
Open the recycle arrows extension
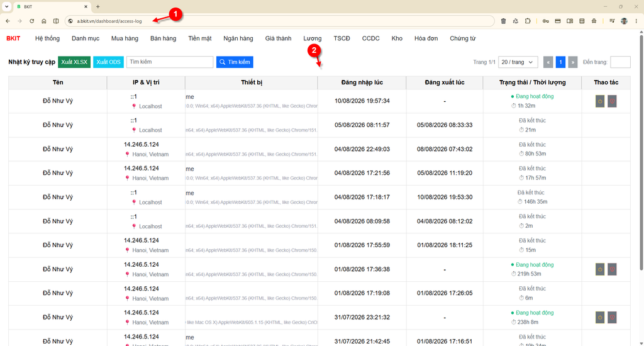tap(516, 21)
